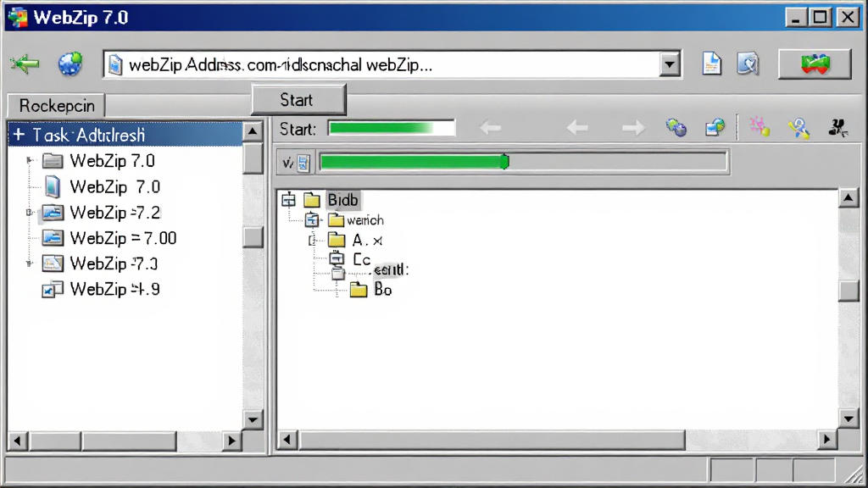Click the green back arrow icon
The image size is (868, 488).
pos(25,64)
